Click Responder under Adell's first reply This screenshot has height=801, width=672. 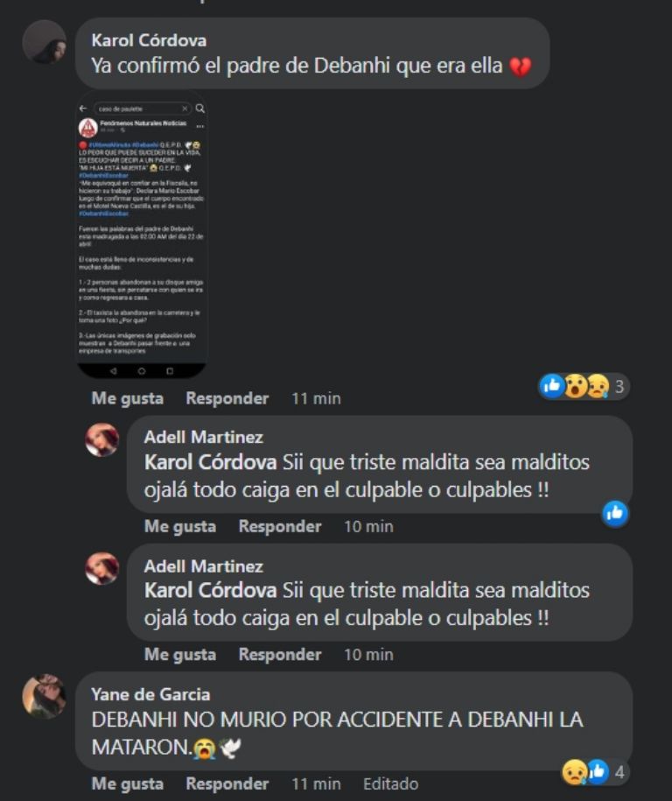coord(280,526)
